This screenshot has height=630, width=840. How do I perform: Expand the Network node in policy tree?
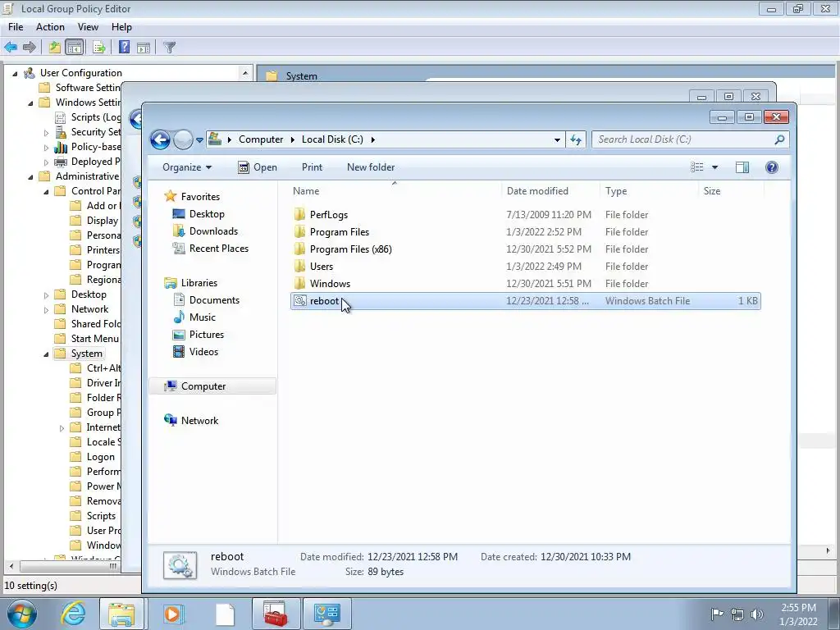point(46,309)
